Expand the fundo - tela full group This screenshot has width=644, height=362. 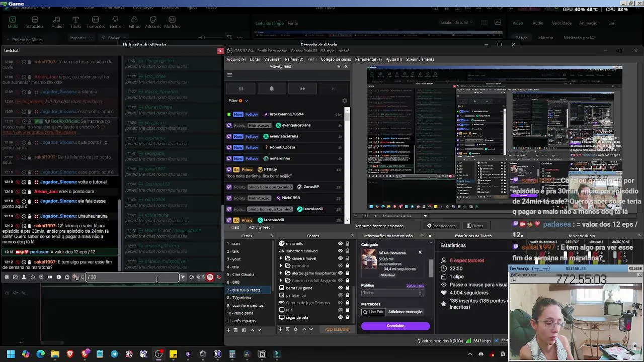281,281
